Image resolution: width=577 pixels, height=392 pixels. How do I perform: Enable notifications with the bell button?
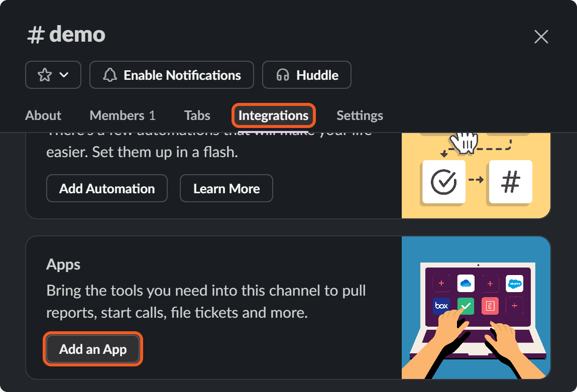172,75
